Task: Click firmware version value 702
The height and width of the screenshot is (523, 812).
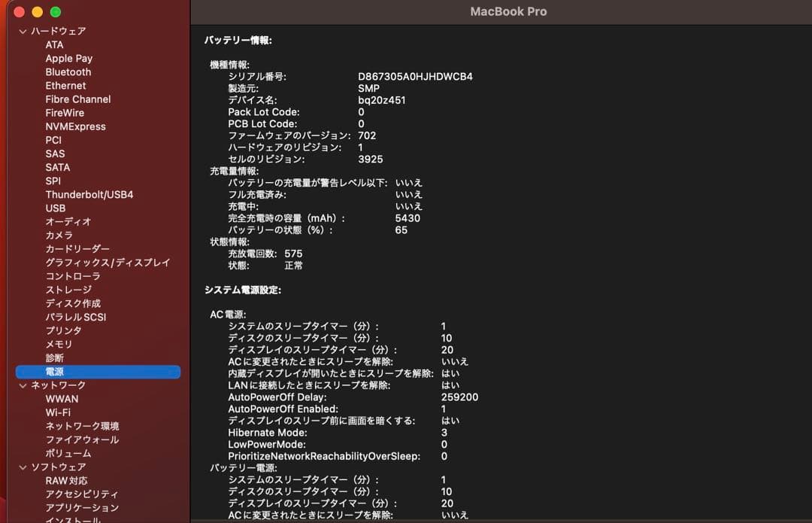Action: coord(367,135)
